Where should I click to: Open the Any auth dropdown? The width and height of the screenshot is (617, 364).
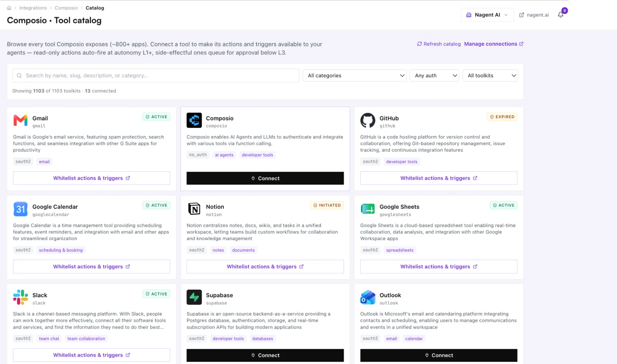pos(435,75)
